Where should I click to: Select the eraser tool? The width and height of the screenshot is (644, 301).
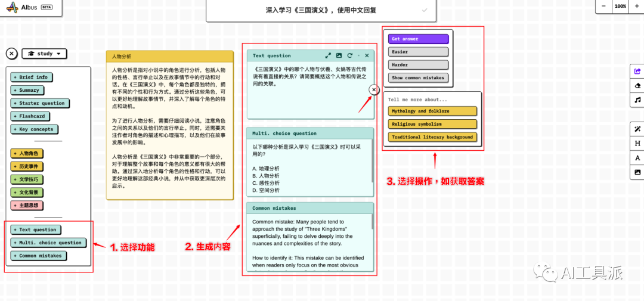click(637, 85)
